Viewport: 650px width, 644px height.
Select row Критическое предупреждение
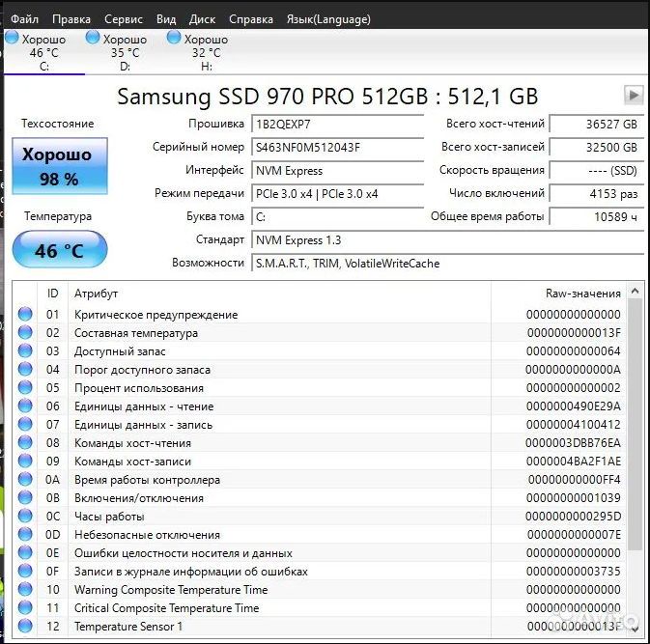click(x=320, y=314)
